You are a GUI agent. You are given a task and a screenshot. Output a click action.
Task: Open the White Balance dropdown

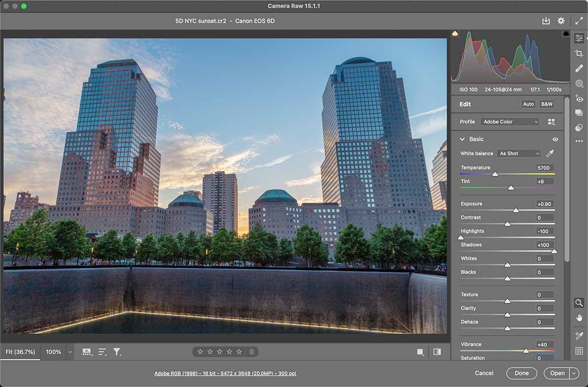click(x=518, y=153)
